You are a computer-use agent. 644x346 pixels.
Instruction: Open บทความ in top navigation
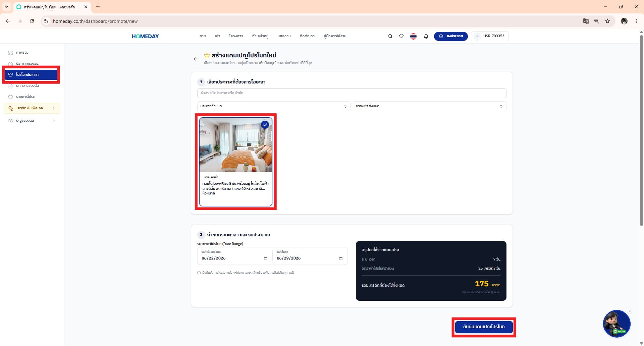(284, 36)
